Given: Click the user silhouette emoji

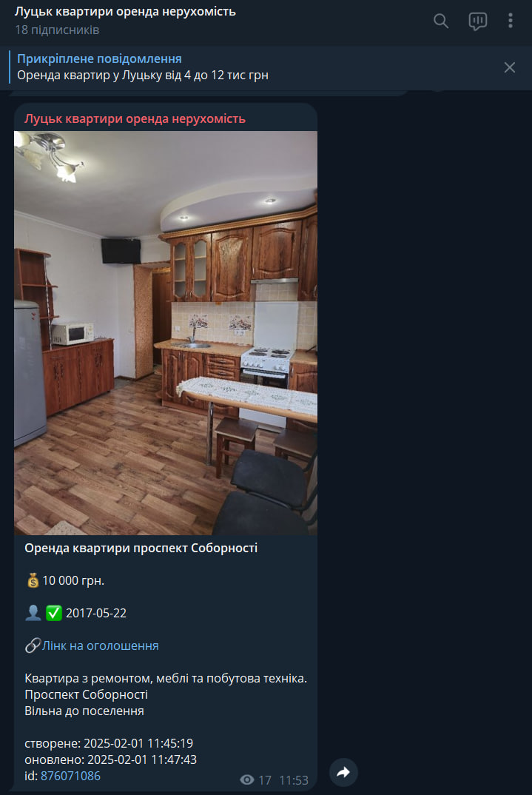Looking at the screenshot, I should 33,613.
